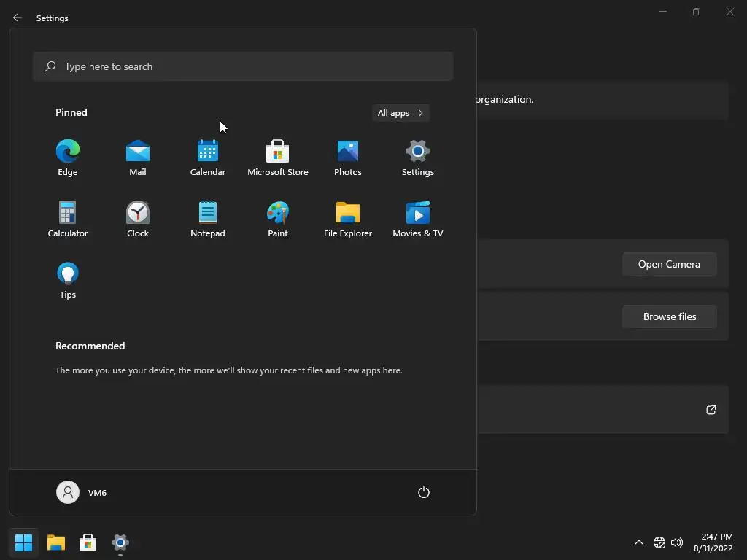
Task: Select the Pinned section heading
Action: click(x=71, y=112)
